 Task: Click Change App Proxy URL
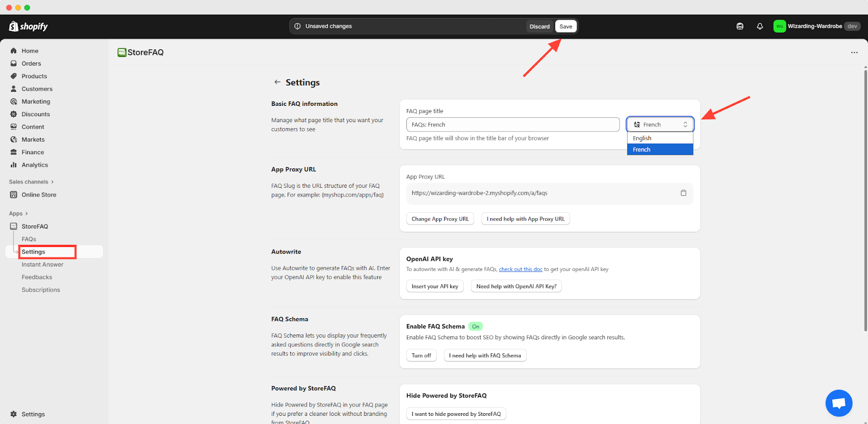coord(440,219)
